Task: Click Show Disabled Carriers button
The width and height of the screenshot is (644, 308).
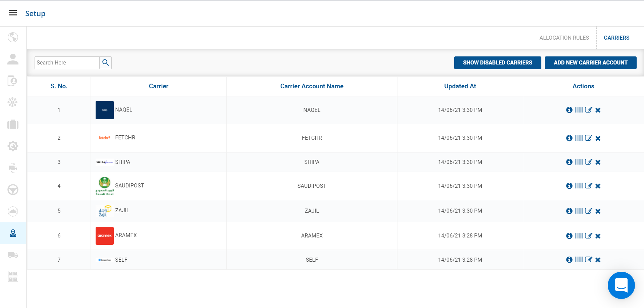Action: click(x=497, y=63)
